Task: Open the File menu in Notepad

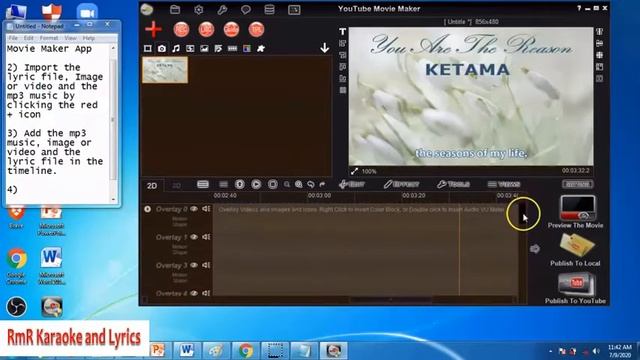Action: point(13,38)
